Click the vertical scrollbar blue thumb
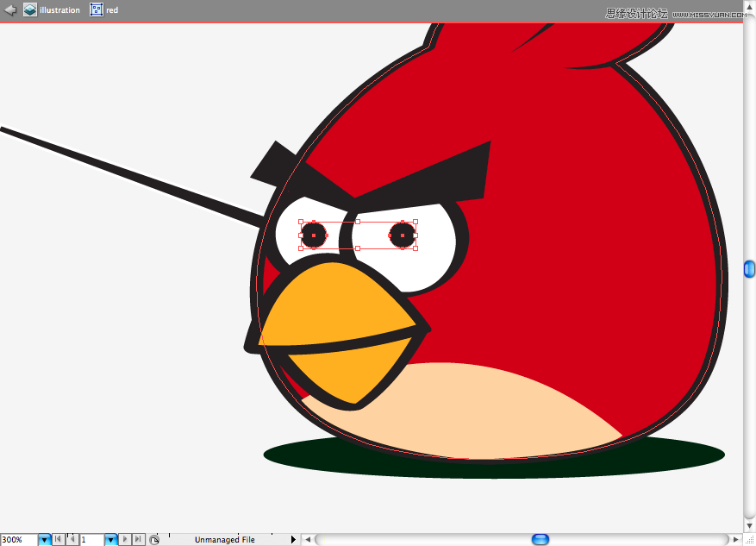756x546 pixels. (x=750, y=269)
